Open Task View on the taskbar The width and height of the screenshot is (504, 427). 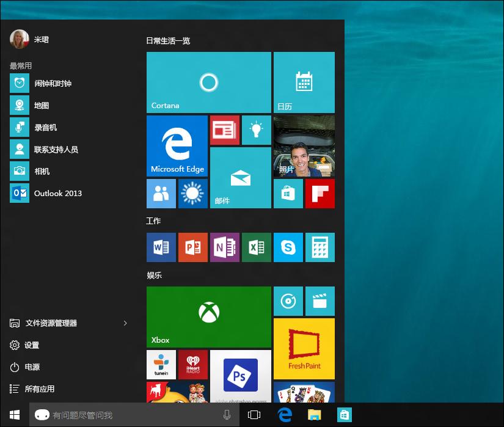pos(254,415)
